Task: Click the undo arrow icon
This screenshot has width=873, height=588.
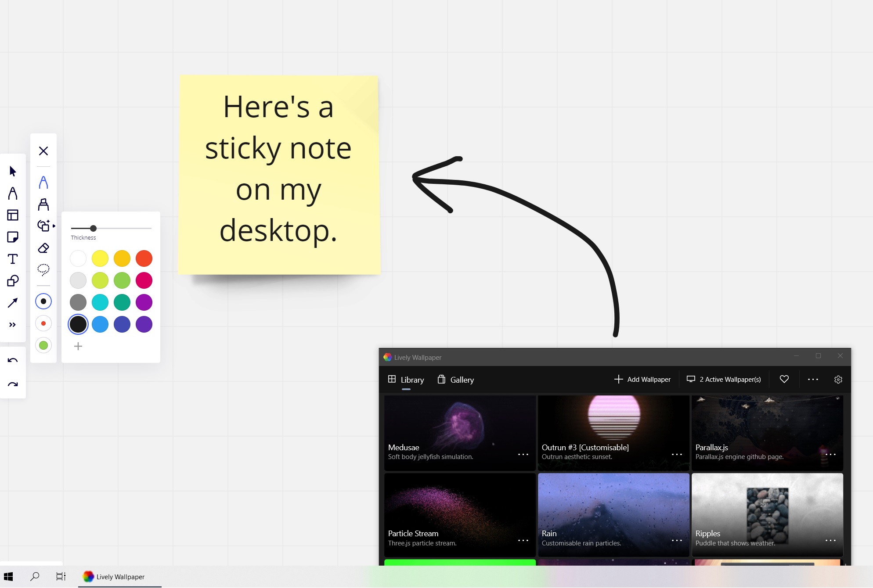Action: point(13,361)
